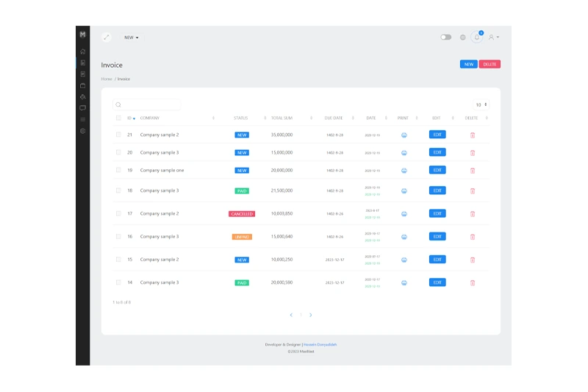Open the rows-per-page selector showing 10
The height and width of the screenshot is (392, 588).
point(481,105)
